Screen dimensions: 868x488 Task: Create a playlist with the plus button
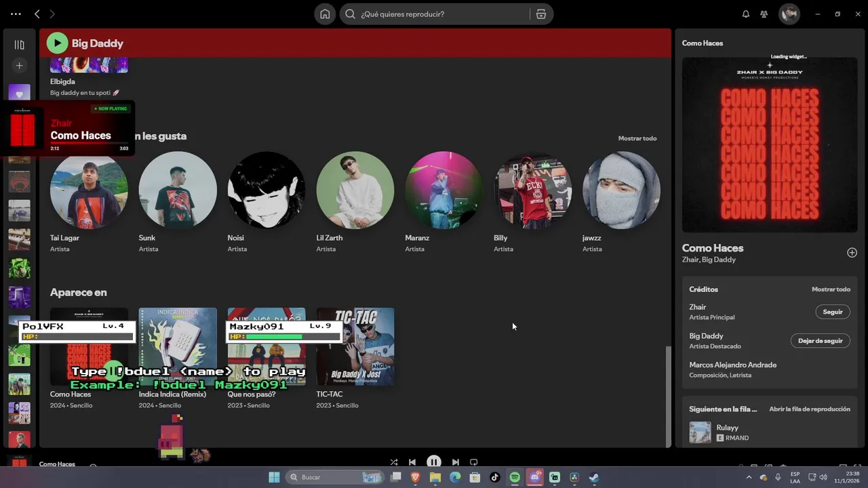tap(19, 66)
